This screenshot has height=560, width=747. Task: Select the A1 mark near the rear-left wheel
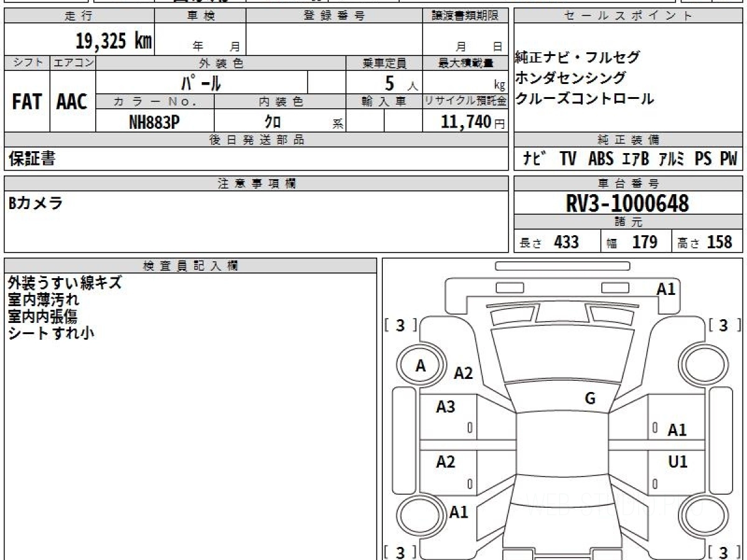coord(459,512)
